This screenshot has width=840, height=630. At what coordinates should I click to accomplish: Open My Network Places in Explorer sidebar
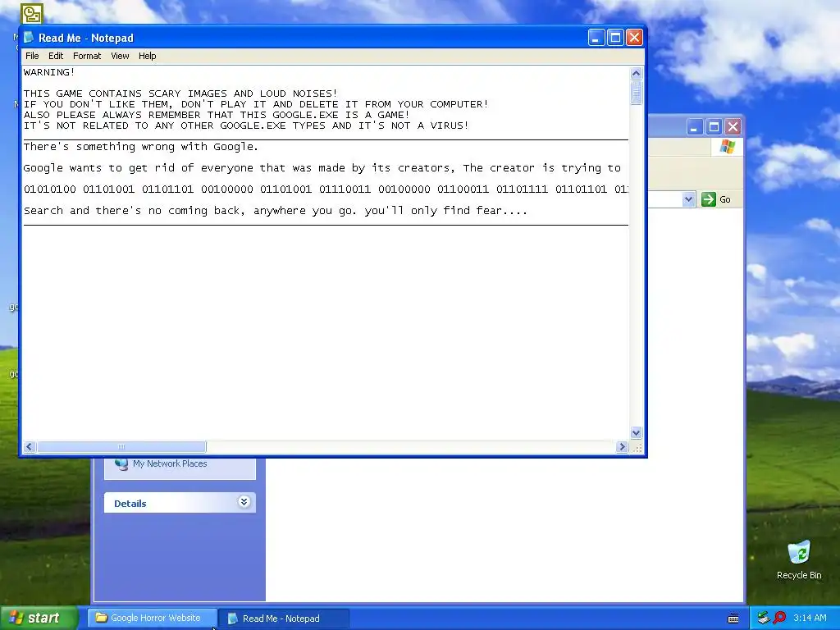click(170, 464)
